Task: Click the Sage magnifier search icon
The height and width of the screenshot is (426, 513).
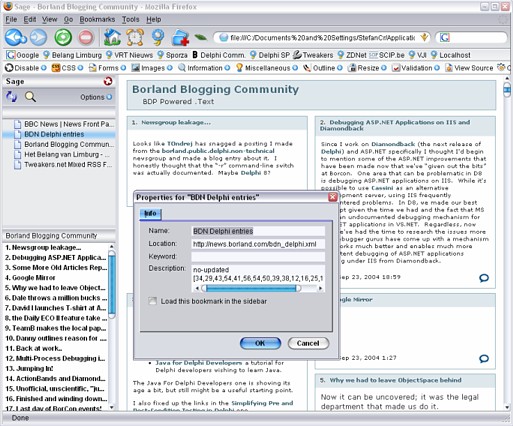Action: (30, 97)
